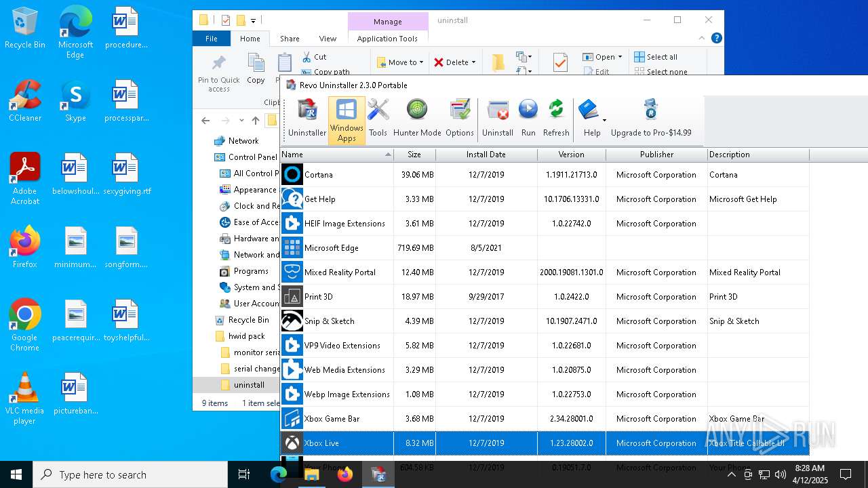This screenshot has width=868, height=488.
Task: Select the VP9 Video Extensions icon
Action: point(292,346)
